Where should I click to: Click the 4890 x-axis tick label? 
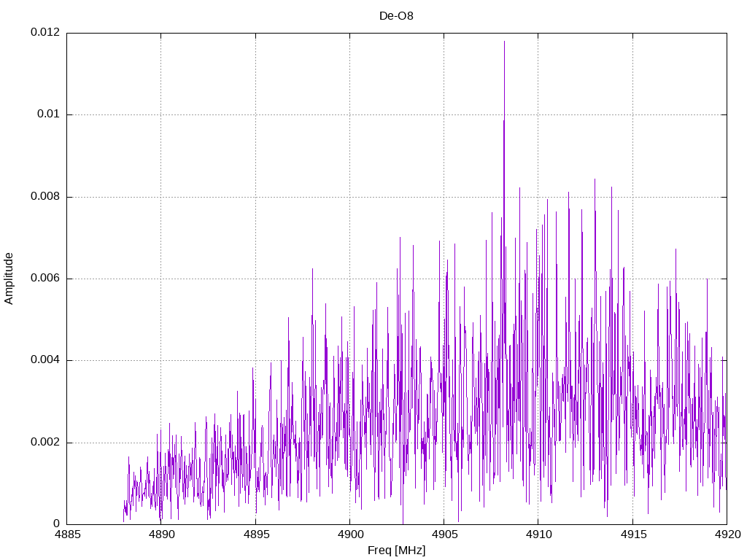(161, 534)
